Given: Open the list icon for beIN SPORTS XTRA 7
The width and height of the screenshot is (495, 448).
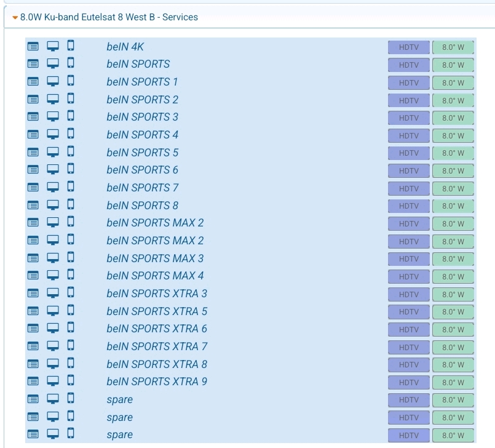Looking at the screenshot, I should click(33, 346).
